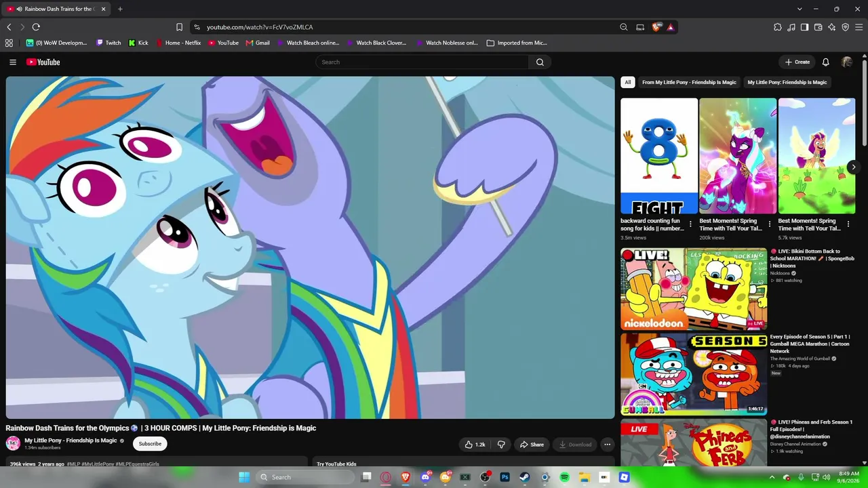Open the bookmarks bar apps grid
Screen dimensions: 868x488
(x=9, y=43)
